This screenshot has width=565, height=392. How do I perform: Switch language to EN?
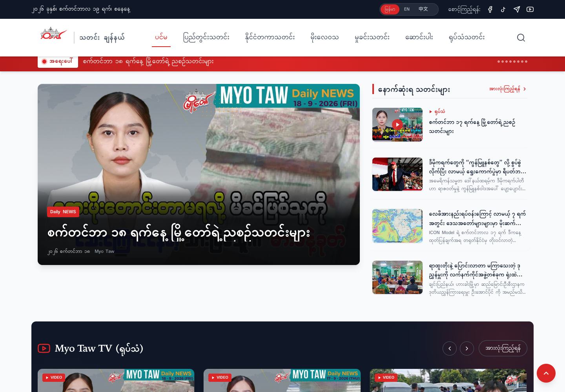click(407, 9)
